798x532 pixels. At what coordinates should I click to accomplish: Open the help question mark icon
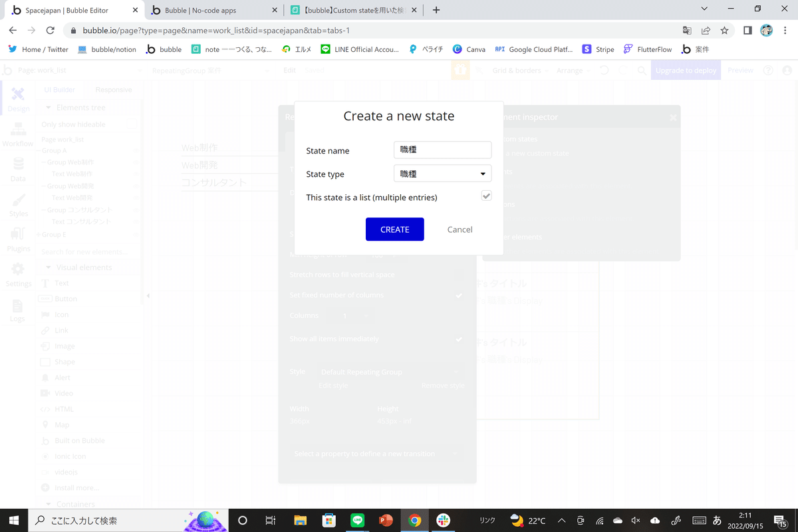pyautogui.click(x=769, y=70)
